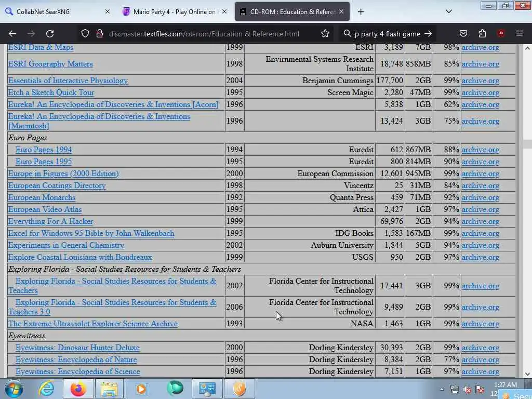Open the Euro Pages 1995 link

[x=44, y=162]
